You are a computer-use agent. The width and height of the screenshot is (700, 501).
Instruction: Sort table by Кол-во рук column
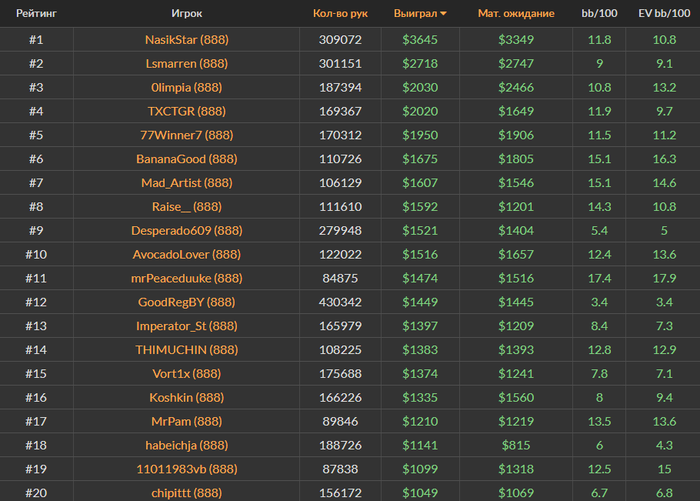[x=340, y=13]
